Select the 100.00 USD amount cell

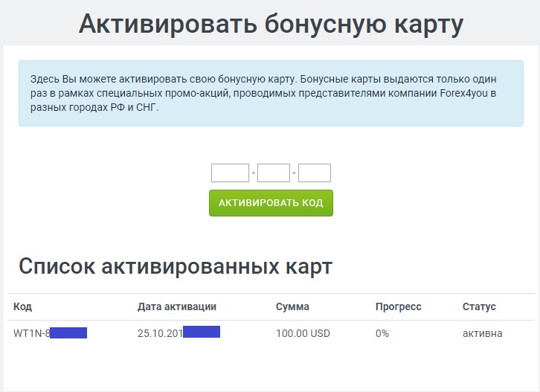point(303,333)
